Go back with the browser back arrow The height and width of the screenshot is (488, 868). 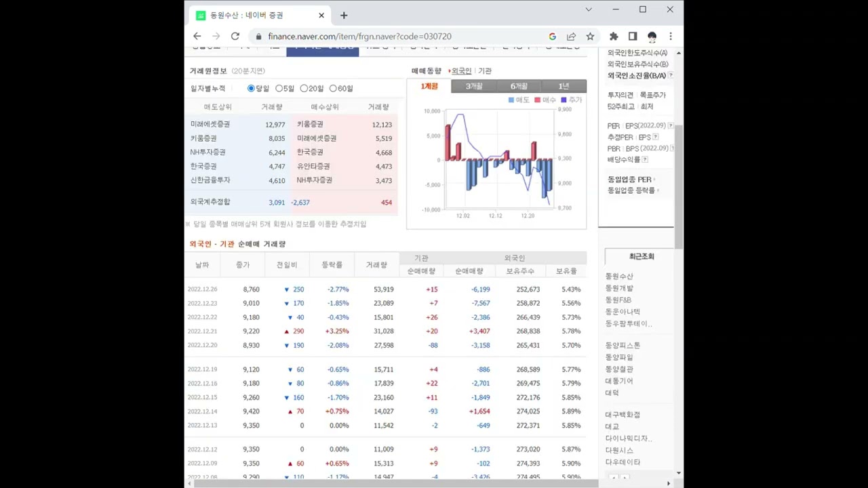coord(197,36)
